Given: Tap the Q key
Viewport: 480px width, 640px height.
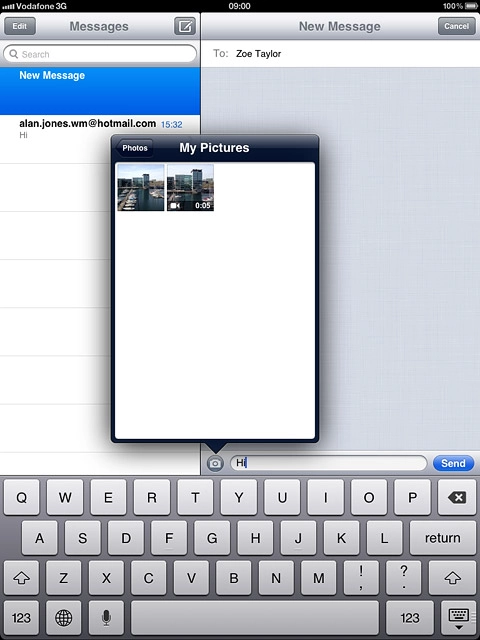Looking at the screenshot, I should tap(22, 497).
